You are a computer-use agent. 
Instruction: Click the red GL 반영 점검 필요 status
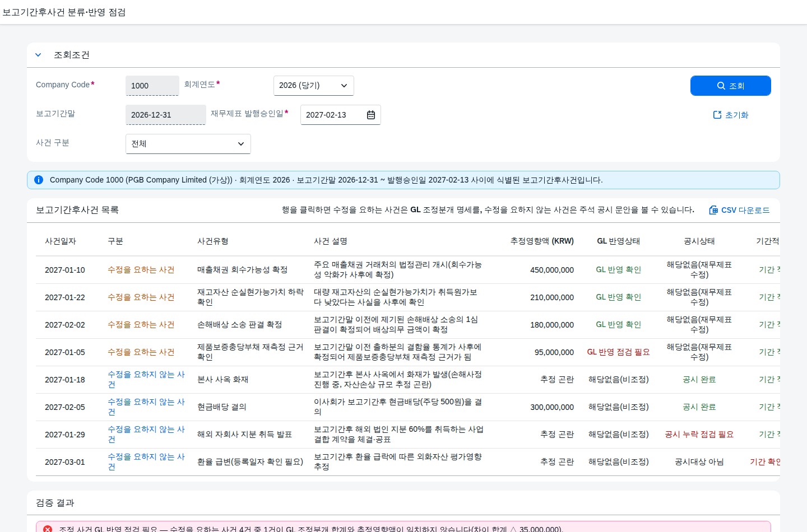tap(618, 352)
